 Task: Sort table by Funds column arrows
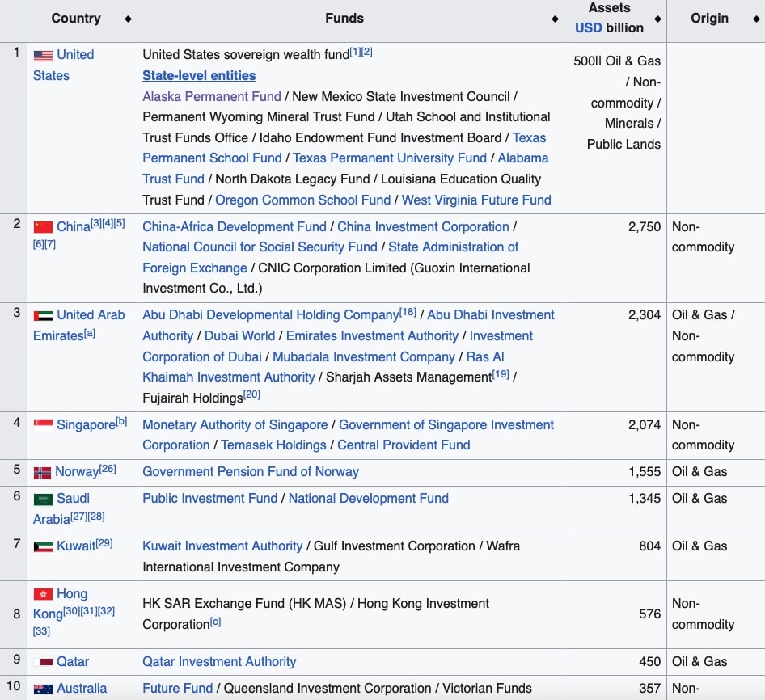(555, 19)
